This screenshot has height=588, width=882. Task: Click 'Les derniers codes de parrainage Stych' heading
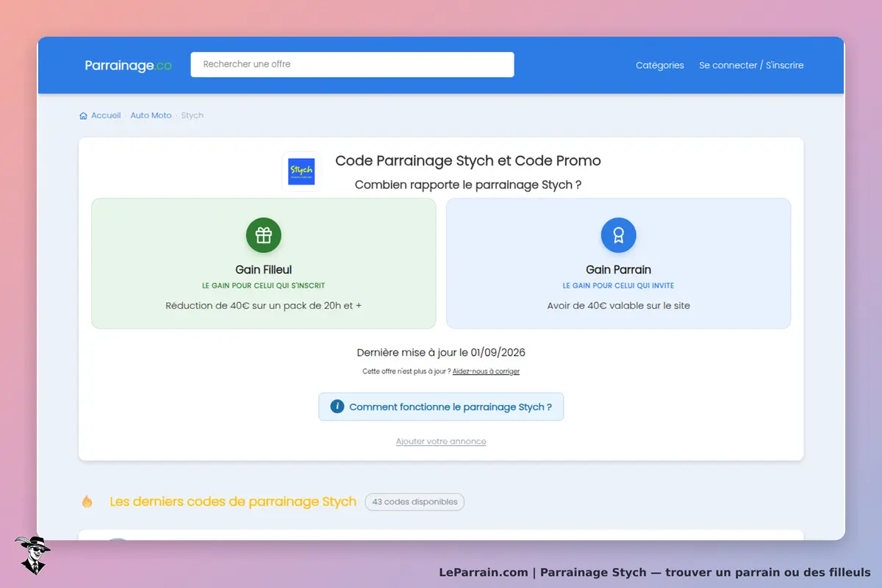click(233, 501)
